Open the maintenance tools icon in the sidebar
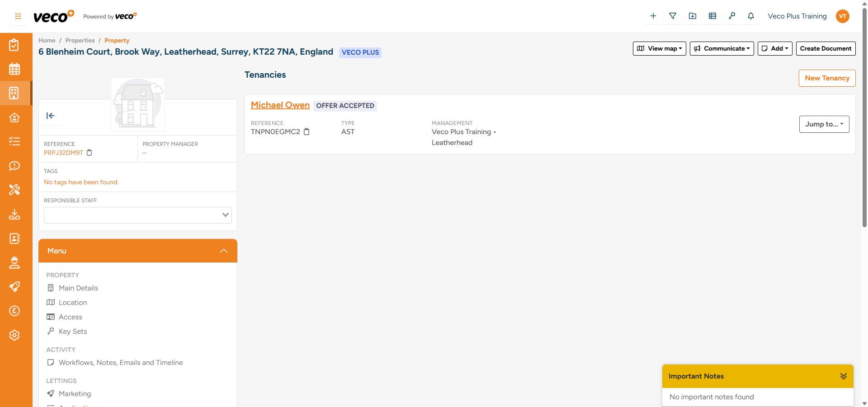The image size is (868, 407). [15, 190]
